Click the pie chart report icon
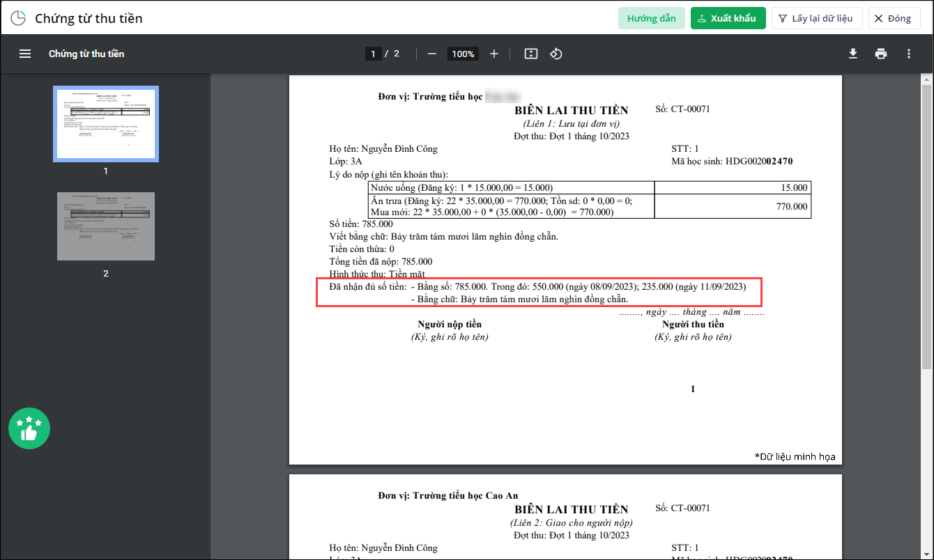Screen dimensions: 934x560 (x=18, y=18)
